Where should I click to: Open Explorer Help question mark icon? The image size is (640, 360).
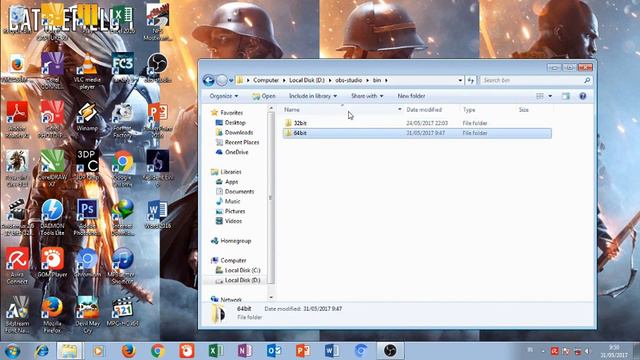pyautogui.click(x=582, y=96)
